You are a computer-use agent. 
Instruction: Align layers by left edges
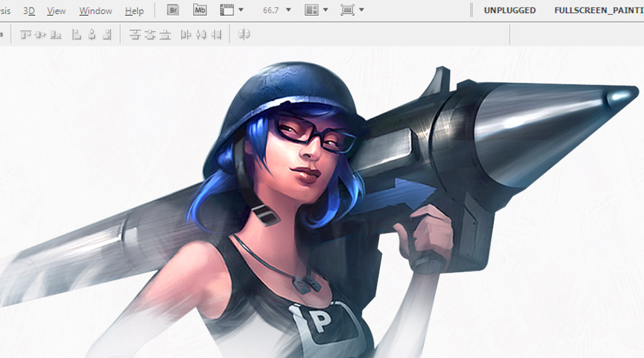76,35
